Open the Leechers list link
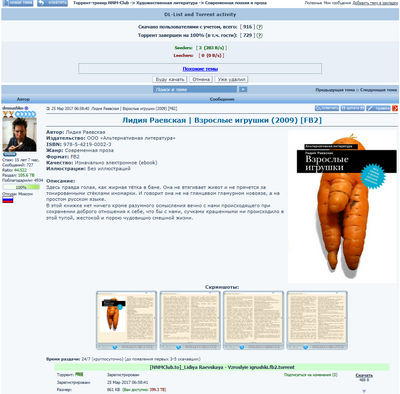 [183, 55]
